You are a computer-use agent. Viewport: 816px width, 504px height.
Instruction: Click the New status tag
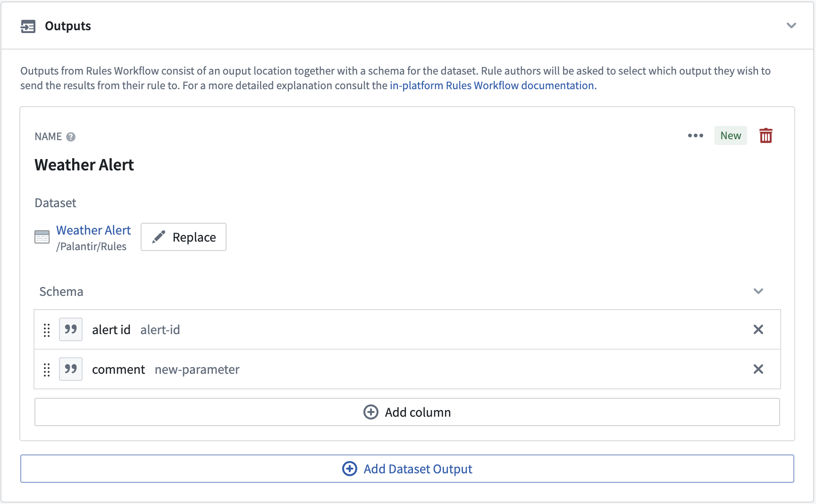tap(731, 136)
